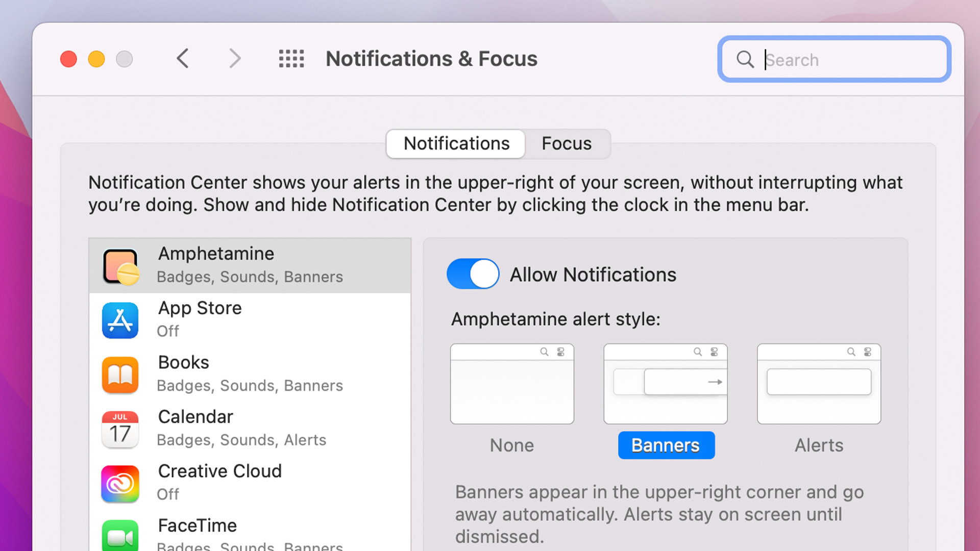Select the FaceTime camera icon
The width and height of the screenshot is (980, 551).
pyautogui.click(x=120, y=536)
